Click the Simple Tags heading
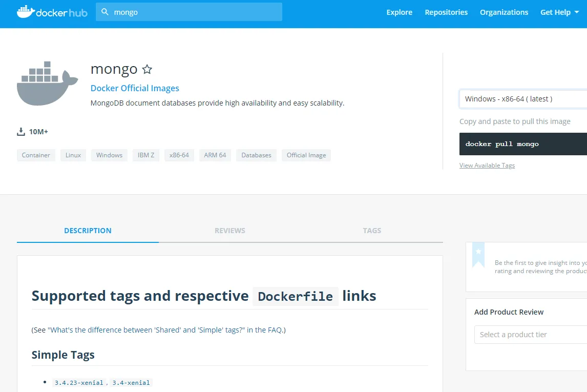Screen dimensions: 587x392 [x=63, y=355]
